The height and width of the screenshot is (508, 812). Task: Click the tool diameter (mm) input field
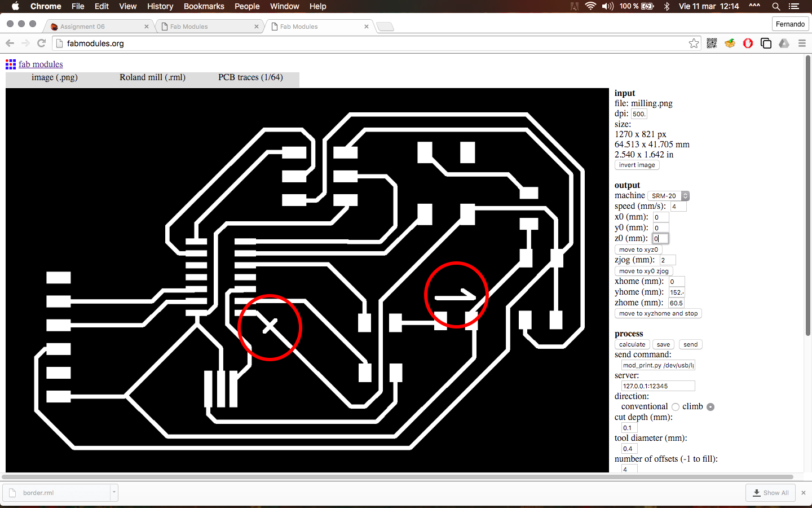[x=629, y=449]
